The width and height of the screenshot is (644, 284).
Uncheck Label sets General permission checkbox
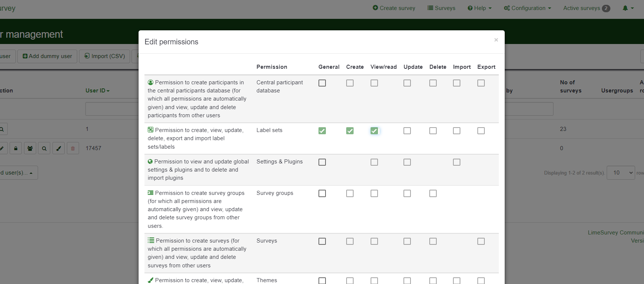click(x=322, y=131)
